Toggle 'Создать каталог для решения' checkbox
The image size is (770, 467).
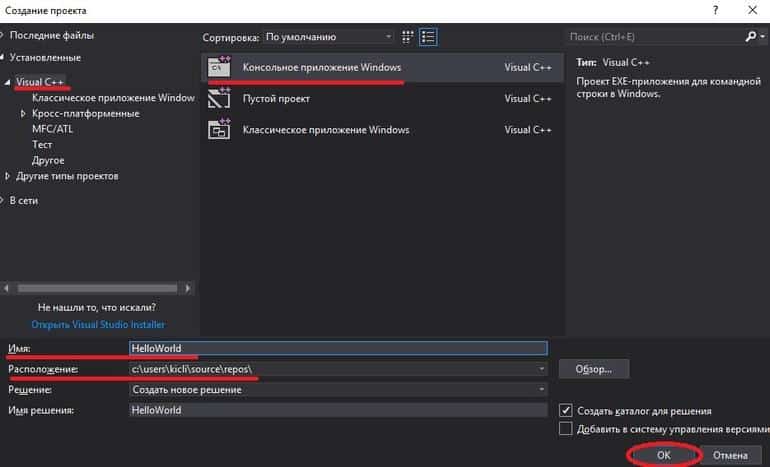[x=566, y=411]
